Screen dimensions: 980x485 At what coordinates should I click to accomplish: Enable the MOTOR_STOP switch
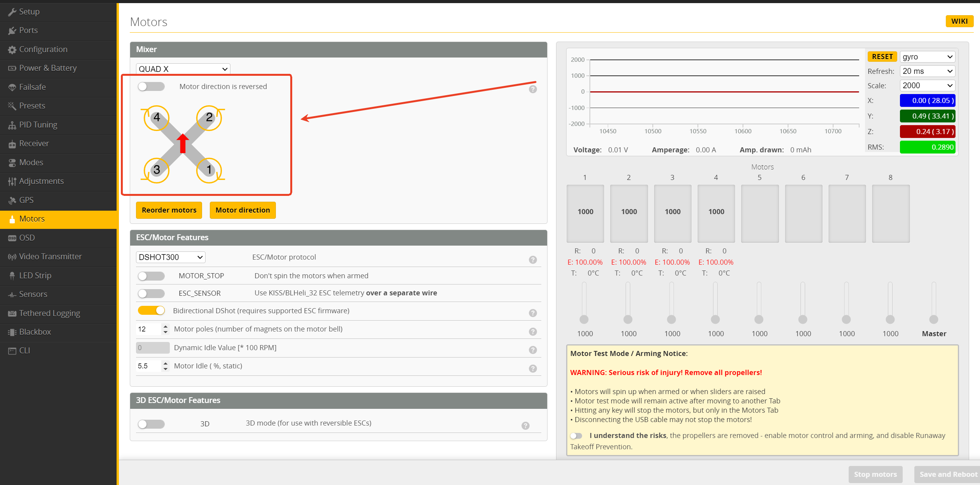pyautogui.click(x=151, y=276)
